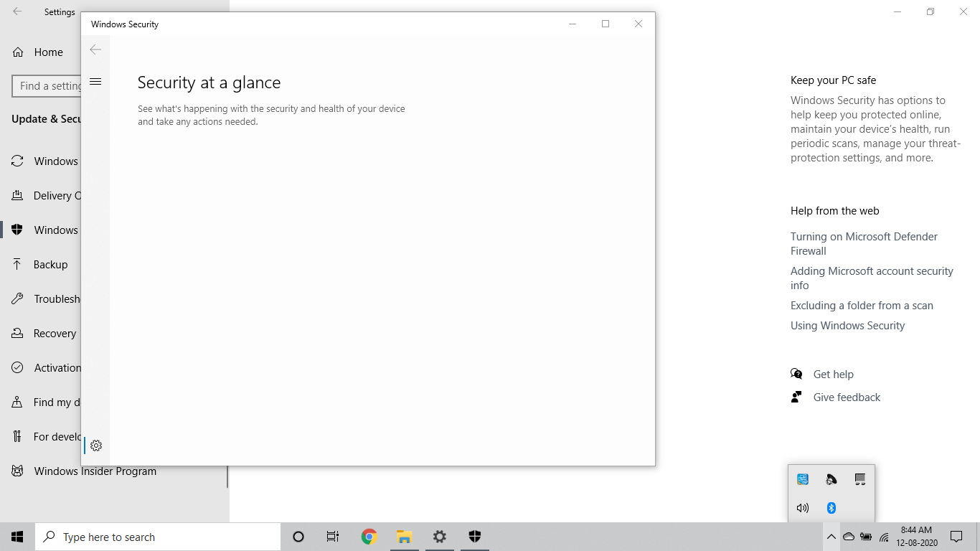Screen dimensions: 980x551
Task: Click the taskbar search box
Action: pos(158,537)
